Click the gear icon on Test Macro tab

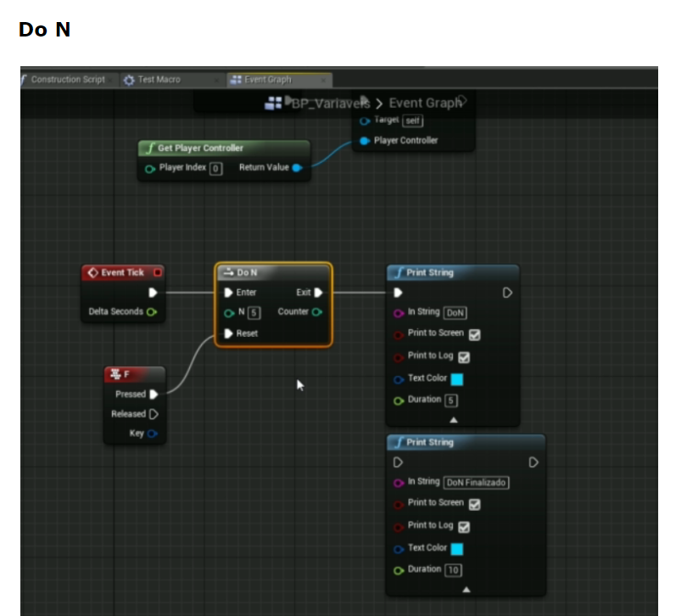coord(129,81)
